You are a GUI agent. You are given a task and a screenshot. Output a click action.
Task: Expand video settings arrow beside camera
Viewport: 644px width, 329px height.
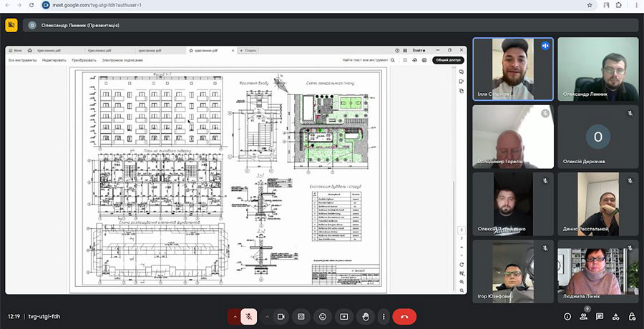click(268, 316)
